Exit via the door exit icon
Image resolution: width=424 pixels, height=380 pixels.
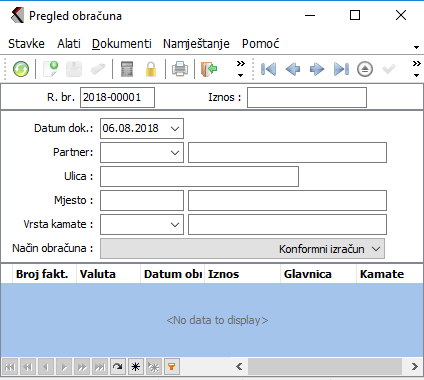209,69
